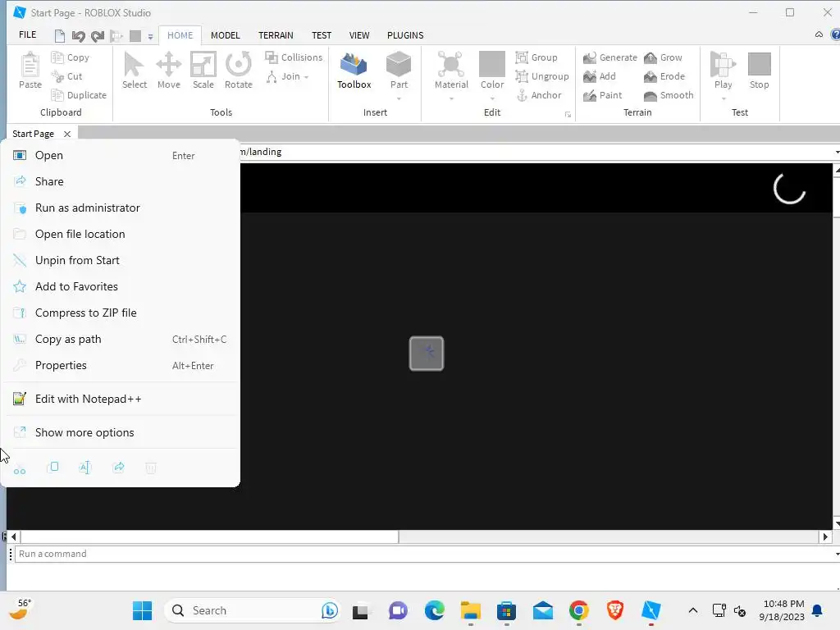
Task: Open the Toolbox panel
Action: point(354,71)
